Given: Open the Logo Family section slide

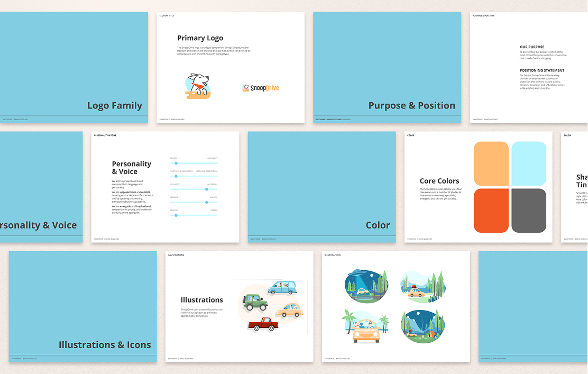Looking at the screenshot, I should tap(74, 67).
